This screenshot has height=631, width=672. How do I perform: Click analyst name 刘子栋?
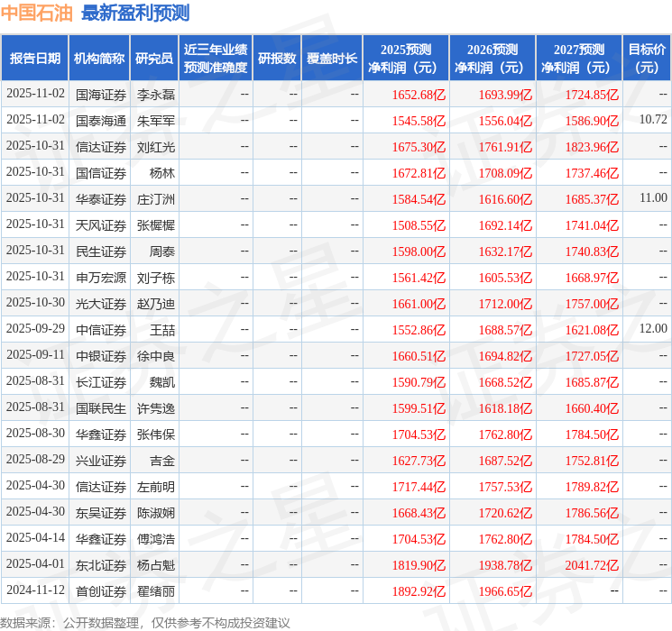156,278
